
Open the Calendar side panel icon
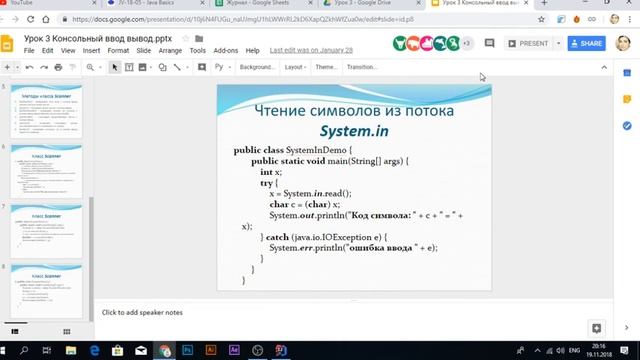[627, 73]
